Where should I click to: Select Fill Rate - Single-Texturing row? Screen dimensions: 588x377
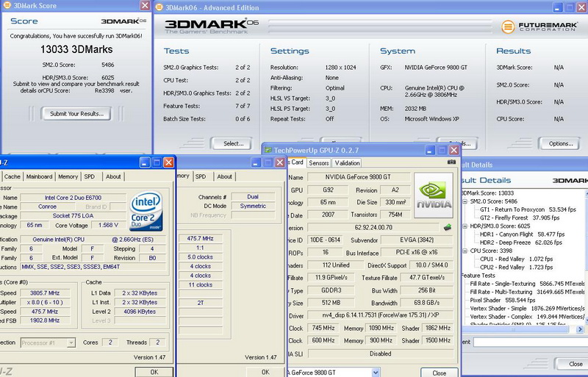(527, 284)
